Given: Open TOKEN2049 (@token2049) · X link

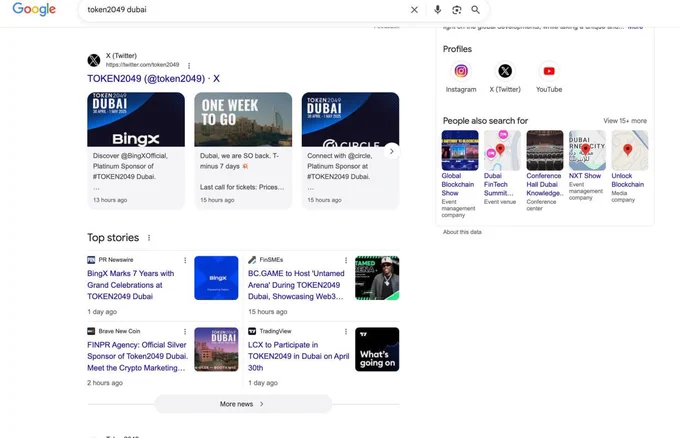Looking at the screenshot, I should click(154, 78).
